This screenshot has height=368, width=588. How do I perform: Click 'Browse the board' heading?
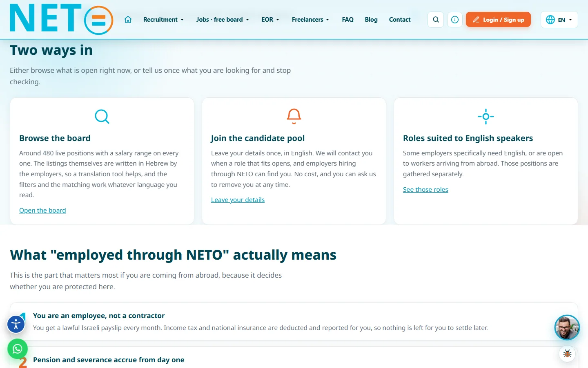(55, 138)
